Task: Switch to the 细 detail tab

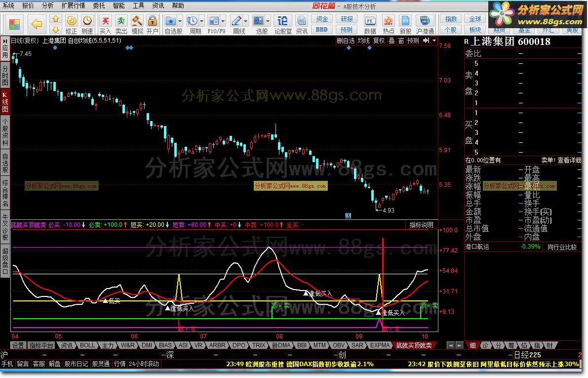Action: click(x=473, y=345)
